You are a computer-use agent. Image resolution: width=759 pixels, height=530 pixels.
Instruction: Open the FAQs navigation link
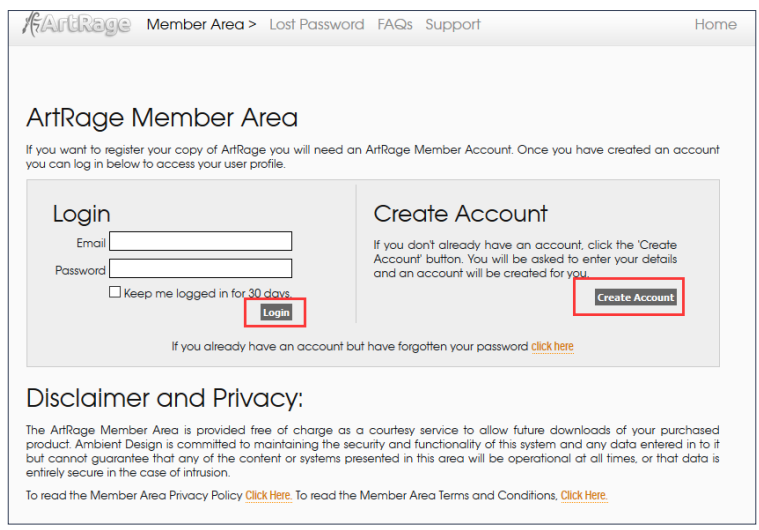(x=395, y=24)
